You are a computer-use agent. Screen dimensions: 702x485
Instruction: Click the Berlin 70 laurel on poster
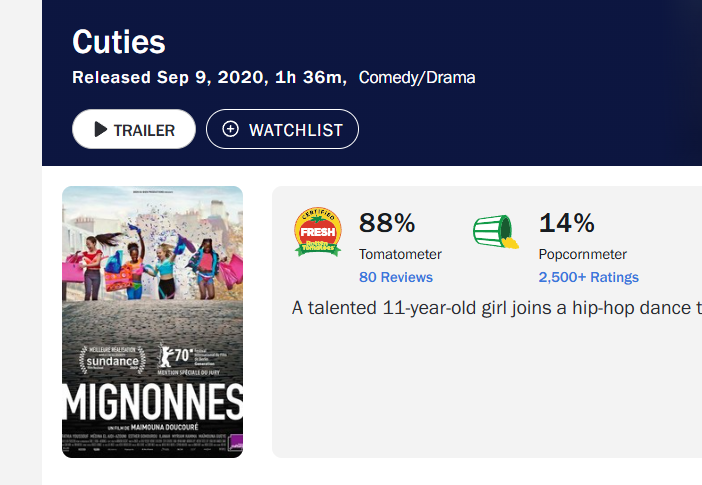tap(168, 360)
